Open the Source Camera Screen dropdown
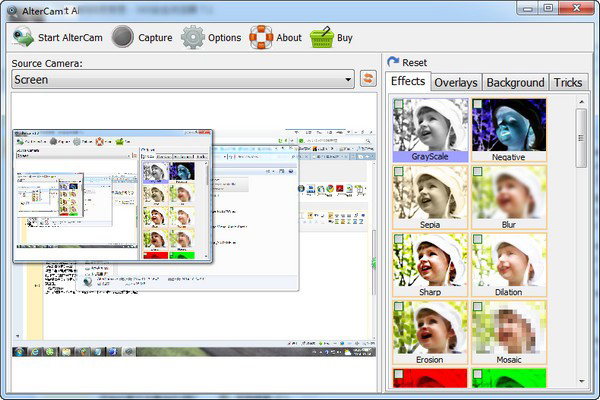600x400 pixels. tap(183, 79)
